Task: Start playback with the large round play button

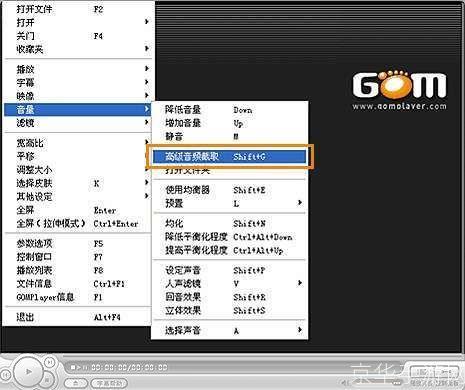Action: (x=28, y=371)
